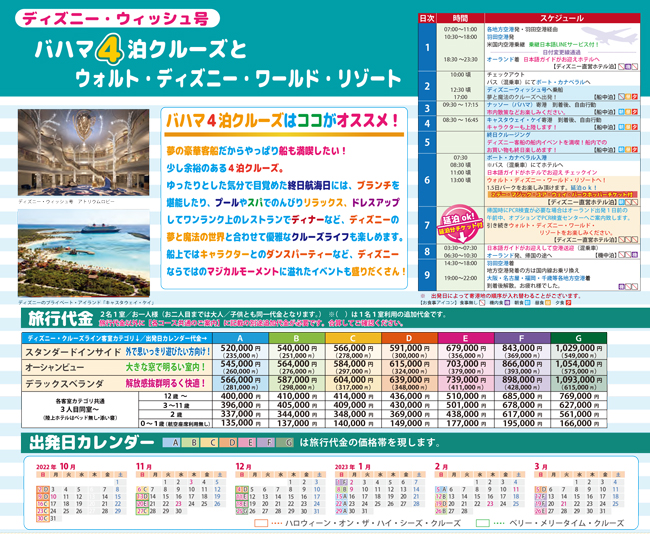
Task: Pick the October 2D departure date
Action: [x=43, y=489]
